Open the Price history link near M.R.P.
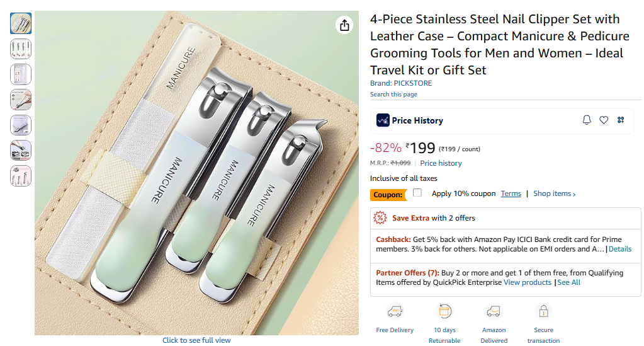This screenshot has width=644, height=346. [x=441, y=163]
